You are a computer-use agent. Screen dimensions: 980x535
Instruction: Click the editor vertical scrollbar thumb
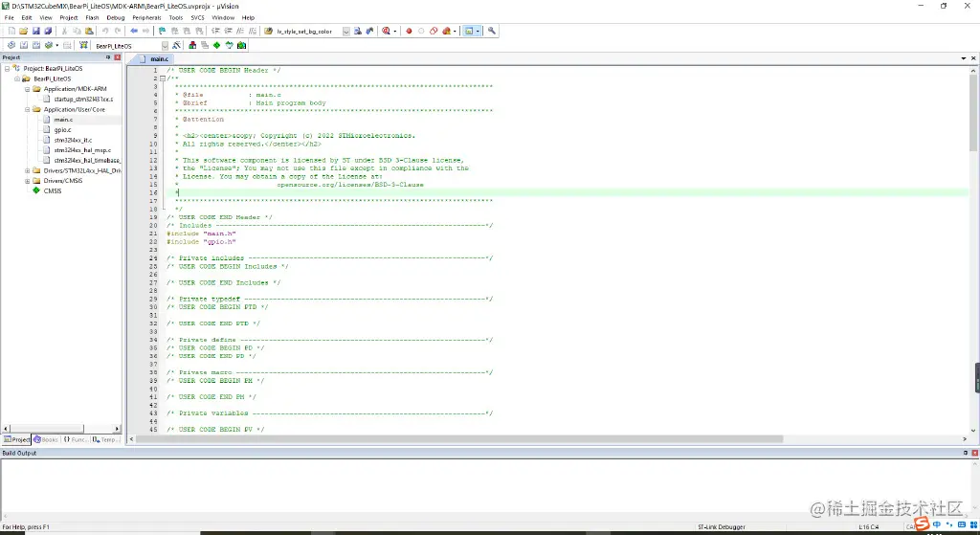[x=973, y=113]
